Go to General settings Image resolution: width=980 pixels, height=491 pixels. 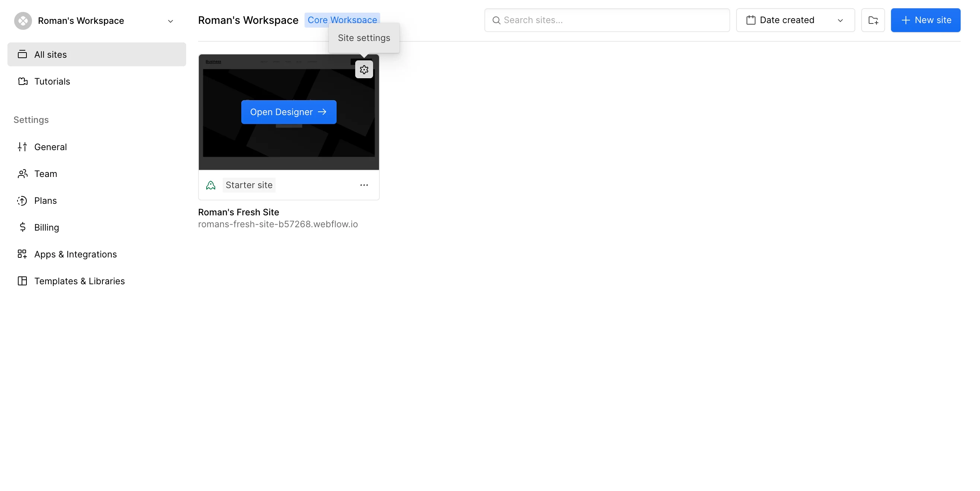coord(97,147)
